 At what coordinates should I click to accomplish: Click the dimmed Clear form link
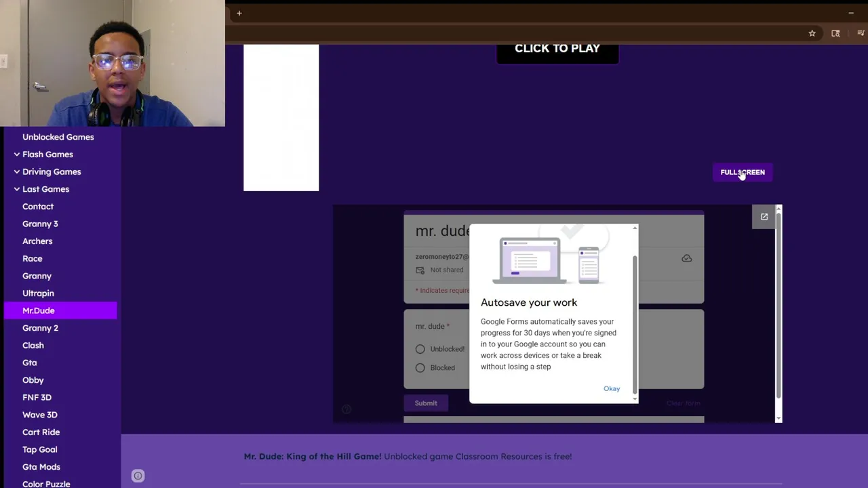pyautogui.click(x=683, y=403)
